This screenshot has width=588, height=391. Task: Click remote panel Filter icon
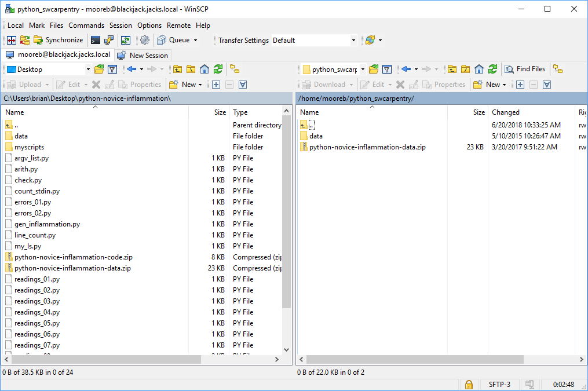pos(386,70)
